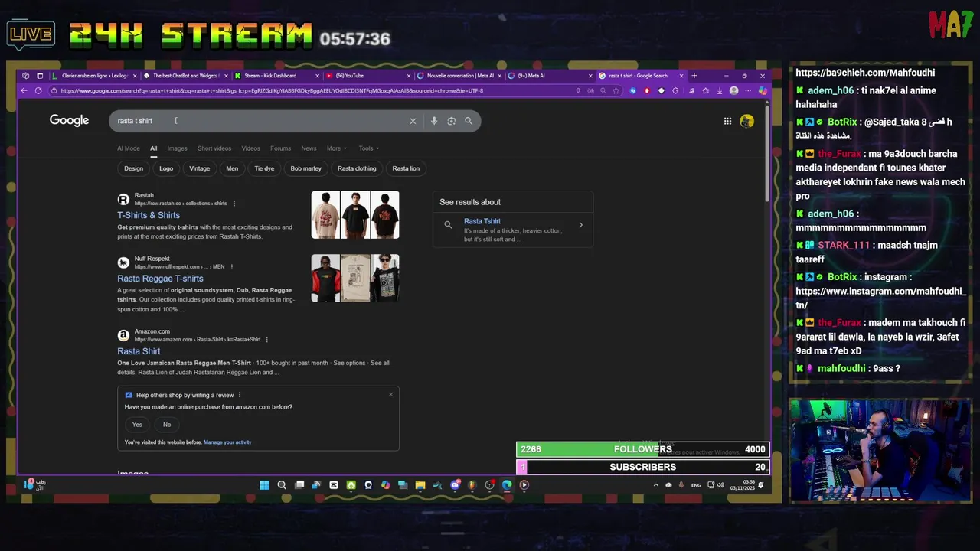Click the browser address bar URL

272,90
